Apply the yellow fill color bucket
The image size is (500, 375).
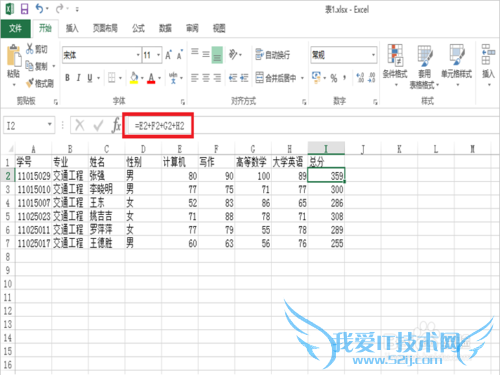point(134,78)
